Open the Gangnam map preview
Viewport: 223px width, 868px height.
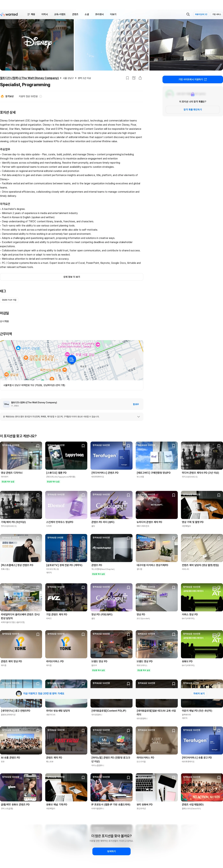point(72,360)
